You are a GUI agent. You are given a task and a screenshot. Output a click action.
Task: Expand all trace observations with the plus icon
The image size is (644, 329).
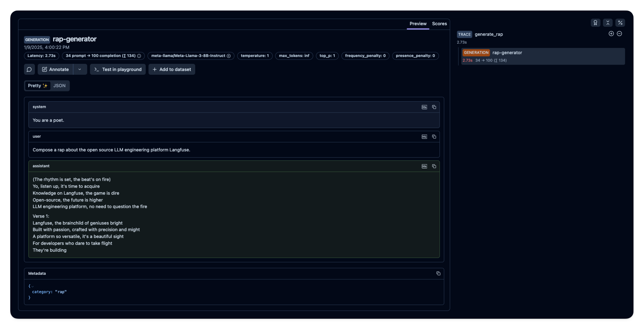tap(611, 33)
